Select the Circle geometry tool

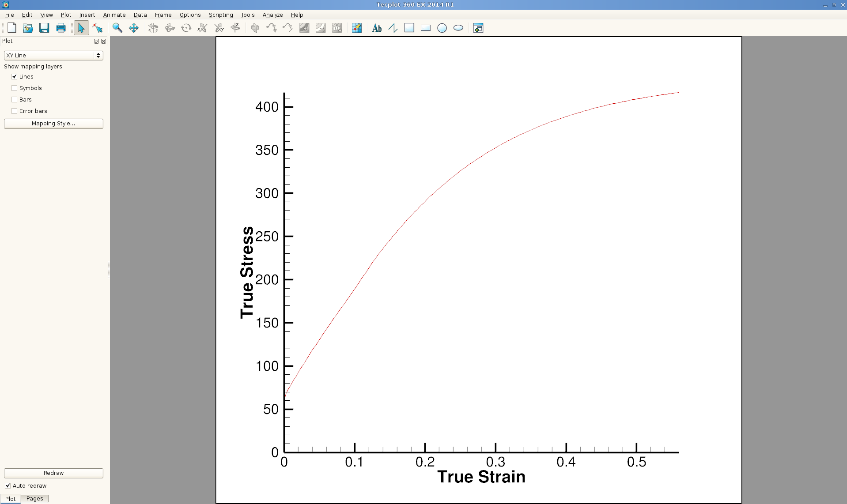[442, 28]
